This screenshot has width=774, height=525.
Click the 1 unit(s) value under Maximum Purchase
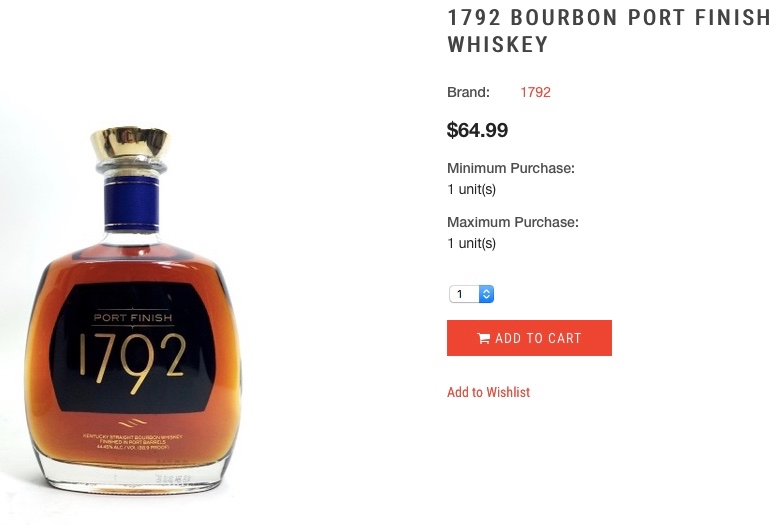coord(471,243)
